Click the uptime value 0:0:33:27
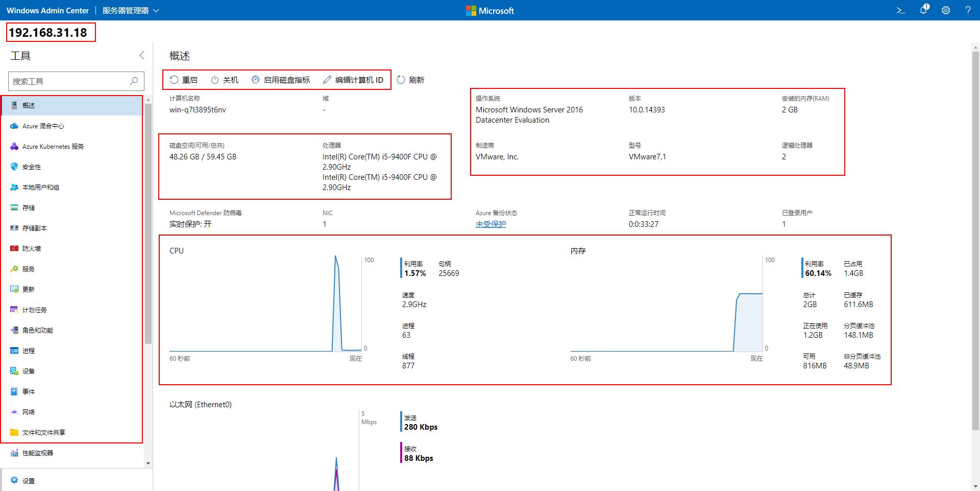 (x=644, y=224)
